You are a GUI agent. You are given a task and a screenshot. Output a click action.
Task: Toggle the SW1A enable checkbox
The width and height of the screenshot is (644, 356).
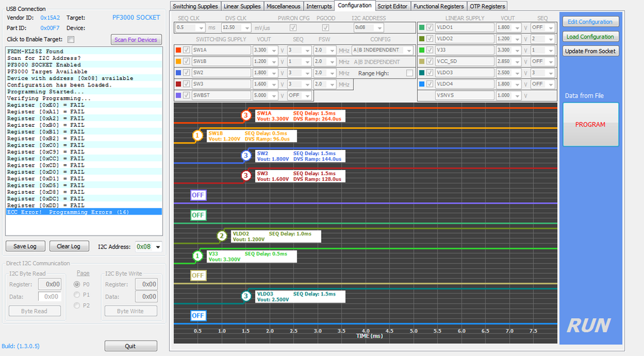186,50
